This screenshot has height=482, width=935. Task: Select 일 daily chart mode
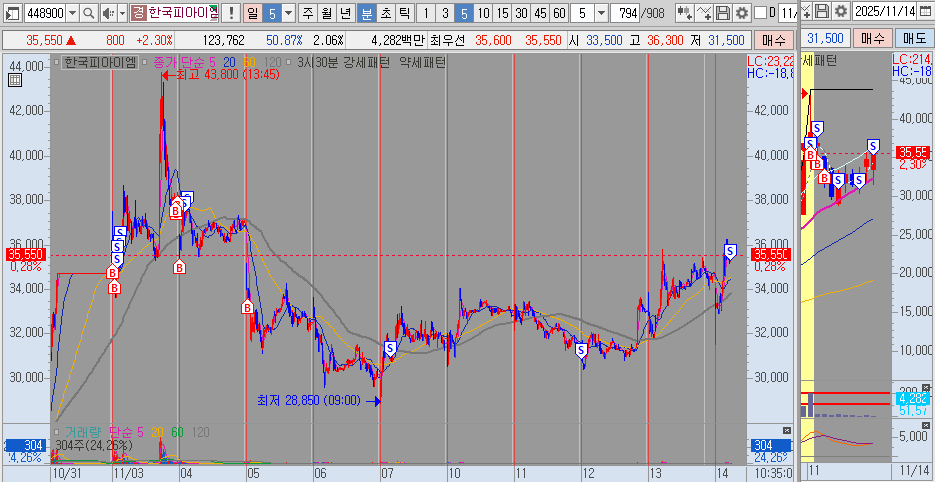[x=253, y=13]
